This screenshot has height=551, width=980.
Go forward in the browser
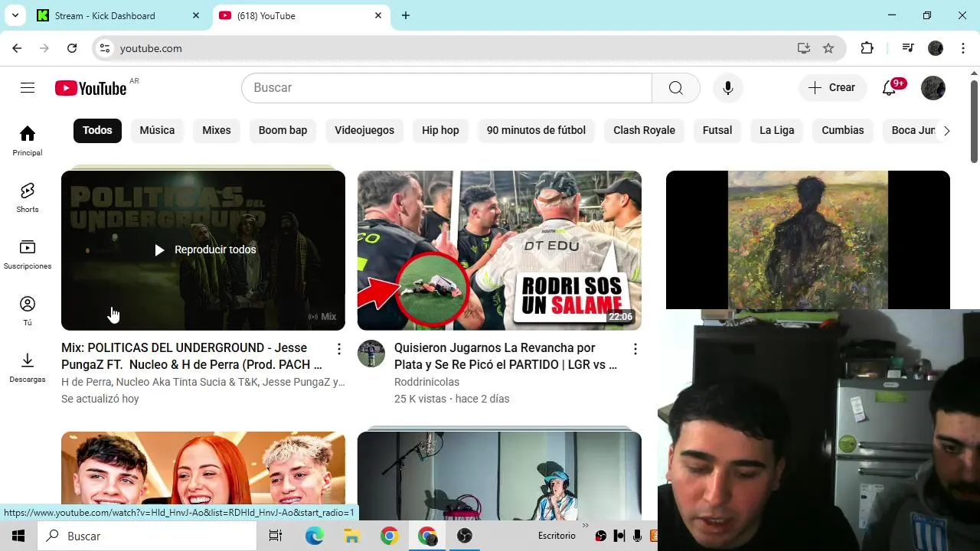point(44,48)
